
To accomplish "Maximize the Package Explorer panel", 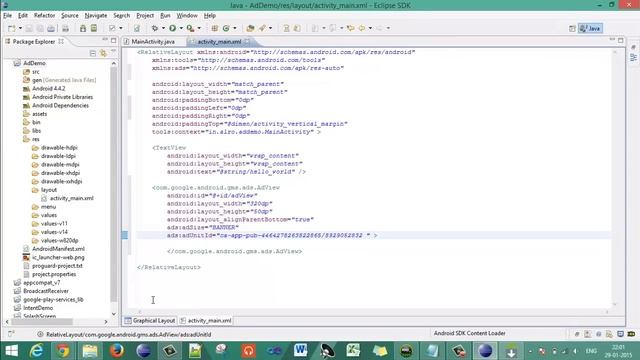I will [114, 40].
